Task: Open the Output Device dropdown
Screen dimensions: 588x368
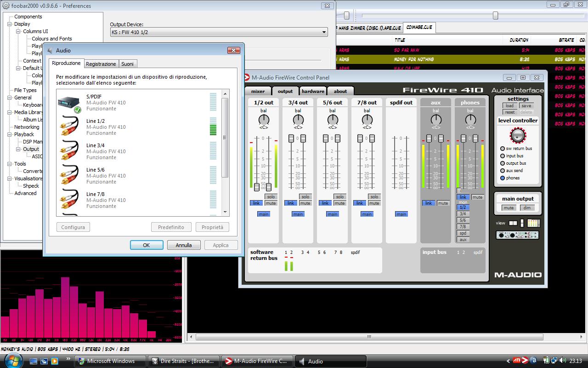Action: [x=324, y=32]
